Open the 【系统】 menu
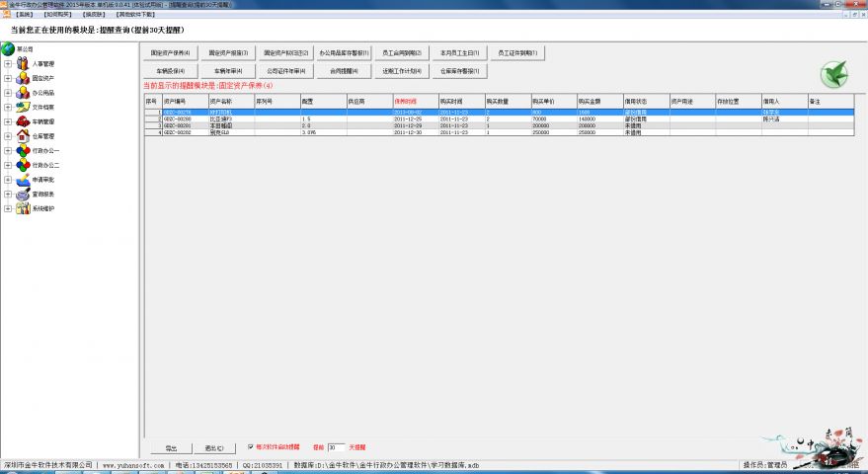868x474 pixels. click(x=26, y=15)
